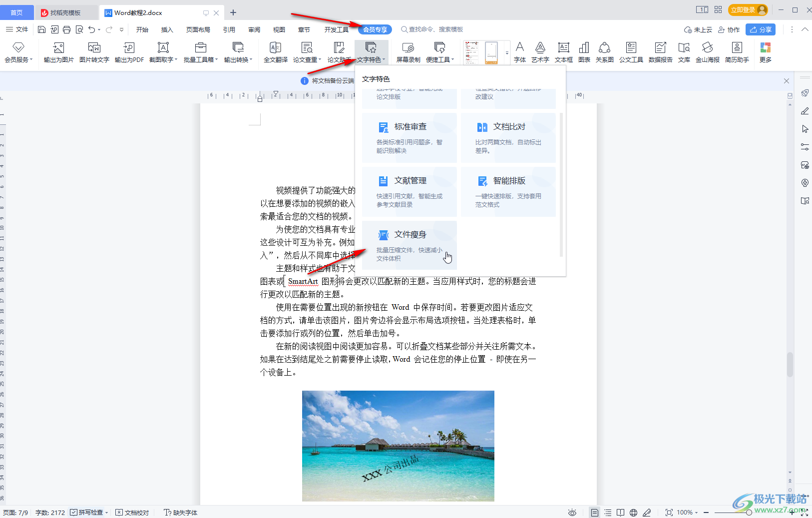The image size is (812, 518).
Task: Select 文件瘦身 file slimming option
Action: tap(409, 245)
